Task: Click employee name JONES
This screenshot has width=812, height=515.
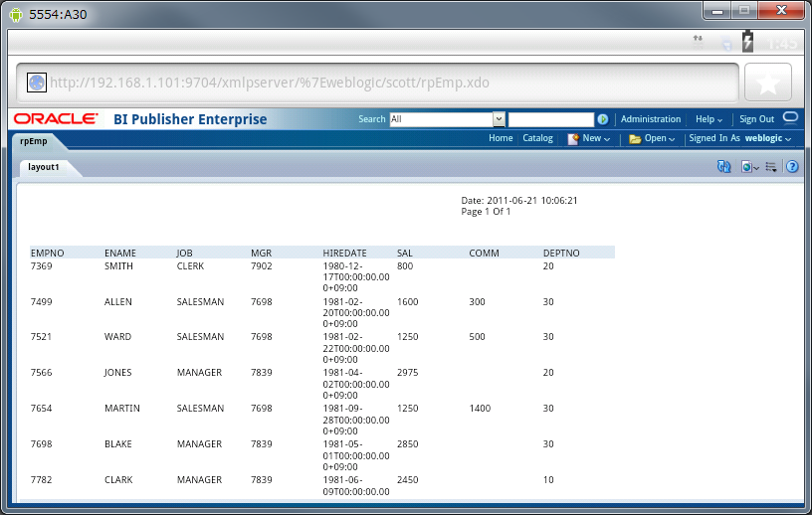Action: click(x=117, y=372)
